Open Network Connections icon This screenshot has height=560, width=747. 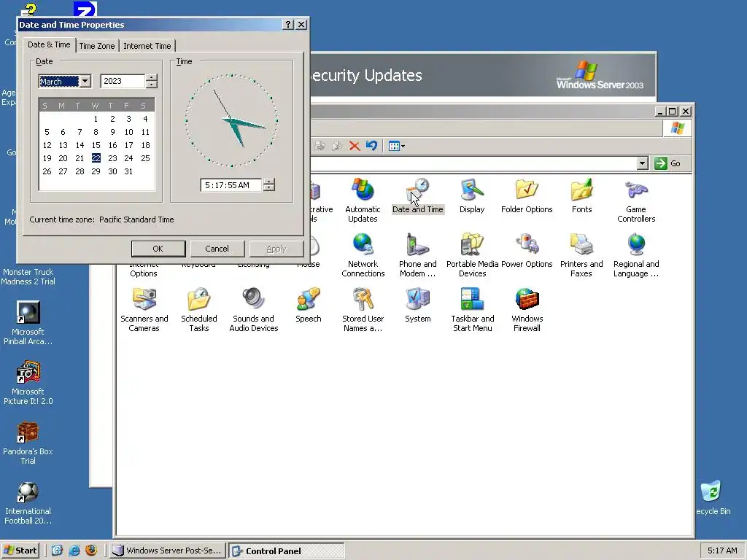click(x=363, y=255)
